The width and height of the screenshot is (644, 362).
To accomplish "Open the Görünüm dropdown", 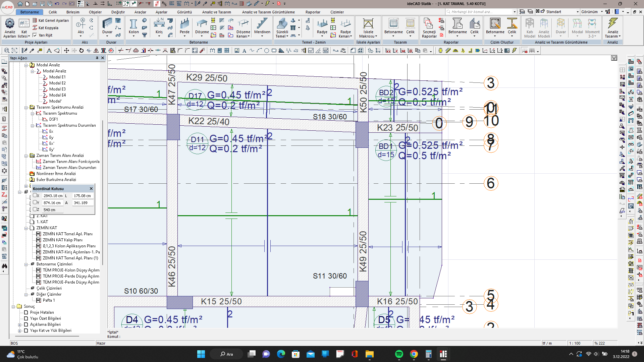I will [x=602, y=12].
